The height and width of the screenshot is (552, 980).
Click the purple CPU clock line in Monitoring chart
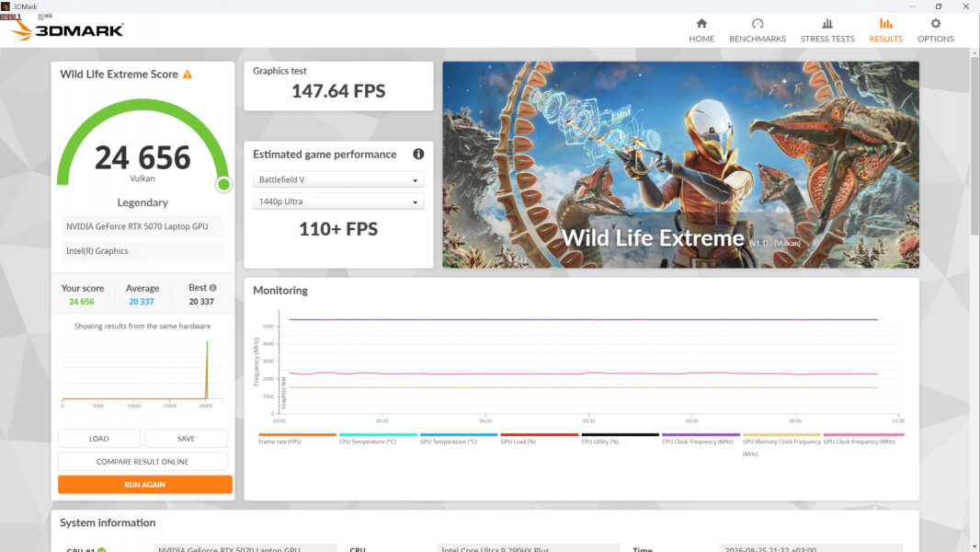click(x=583, y=319)
